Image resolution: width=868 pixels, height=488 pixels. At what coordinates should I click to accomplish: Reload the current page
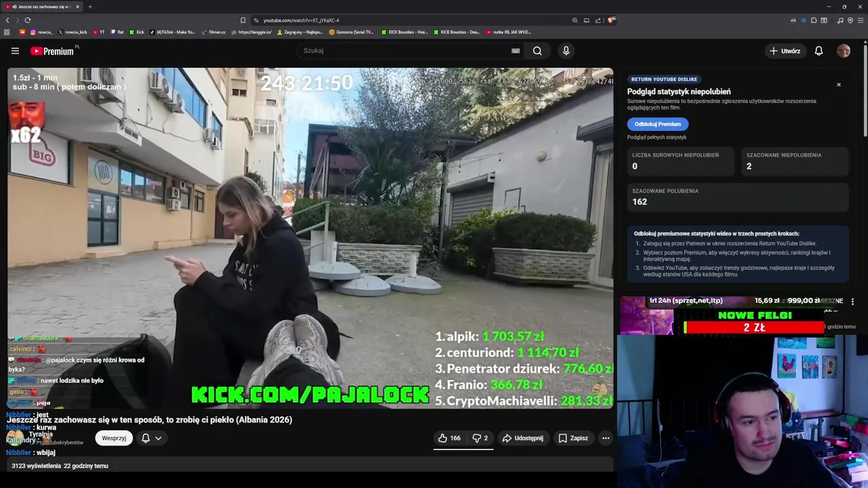[26, 20]
